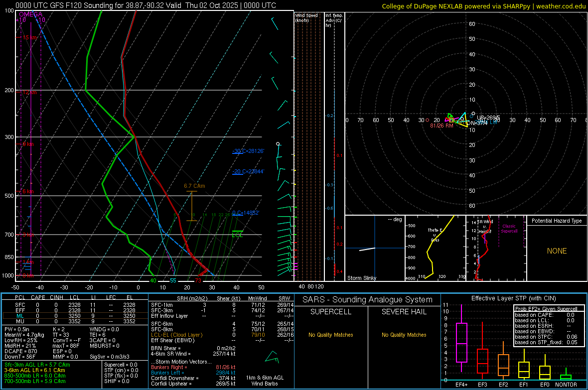This screenshot has height=390, width=588.
Task: Click the SR Wind v. Height inset label
Action: [x=485, y=227]
